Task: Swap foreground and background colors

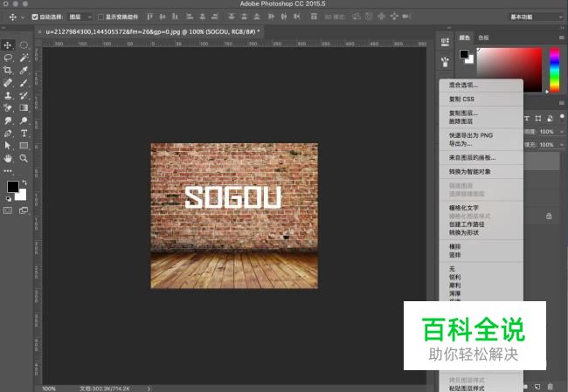Action: [x=24, y=182]
